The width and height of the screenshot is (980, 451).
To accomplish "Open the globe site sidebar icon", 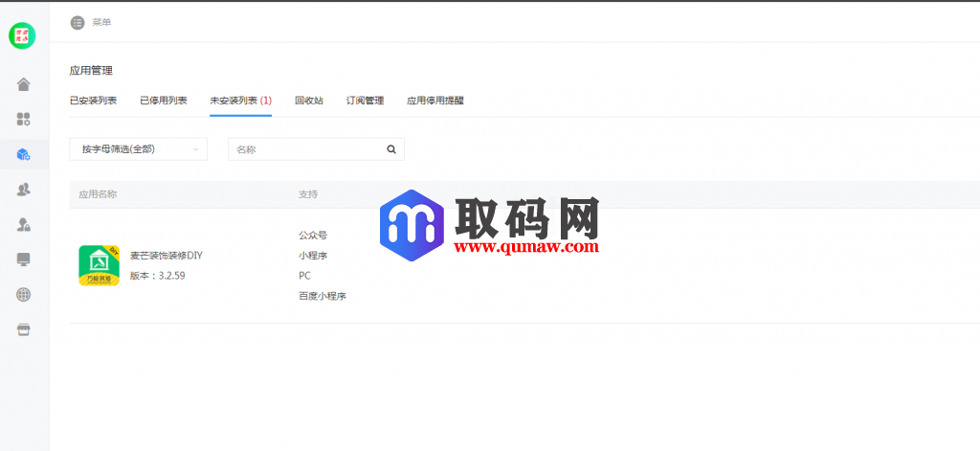I will [x=24, y=295].
